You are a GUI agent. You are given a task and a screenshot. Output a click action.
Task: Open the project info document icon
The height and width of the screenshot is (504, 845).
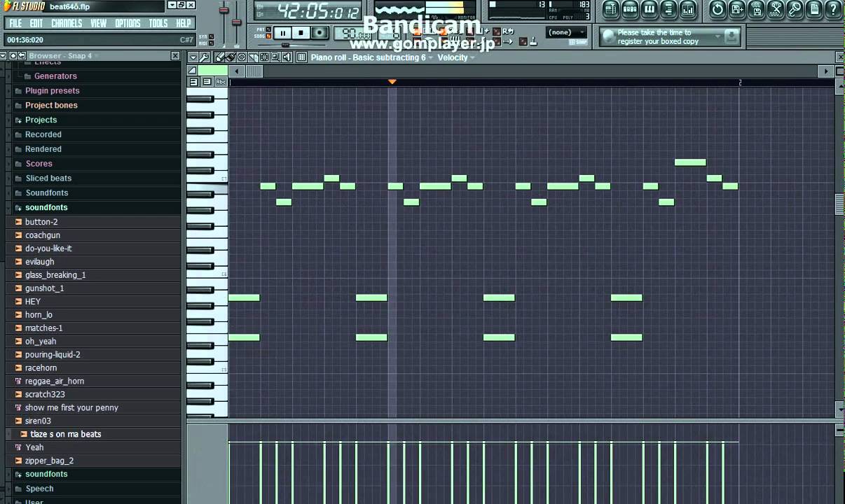click(x=814, y=9)
